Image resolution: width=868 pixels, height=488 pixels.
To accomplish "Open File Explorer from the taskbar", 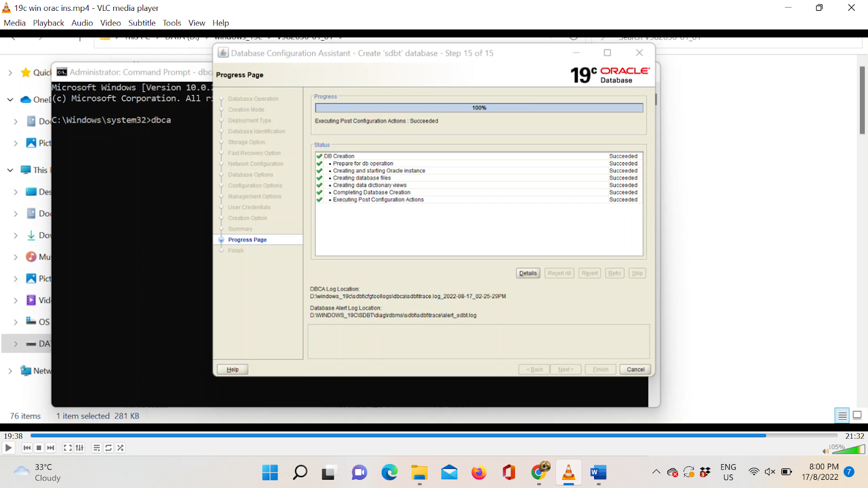I will pyautogui.click(x=419, y=473).
